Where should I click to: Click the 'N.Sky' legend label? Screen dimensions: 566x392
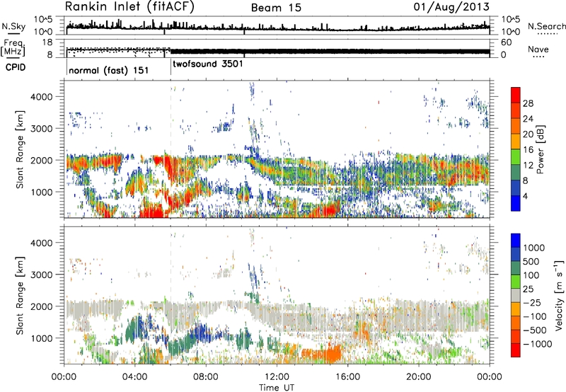pos(13,26)
